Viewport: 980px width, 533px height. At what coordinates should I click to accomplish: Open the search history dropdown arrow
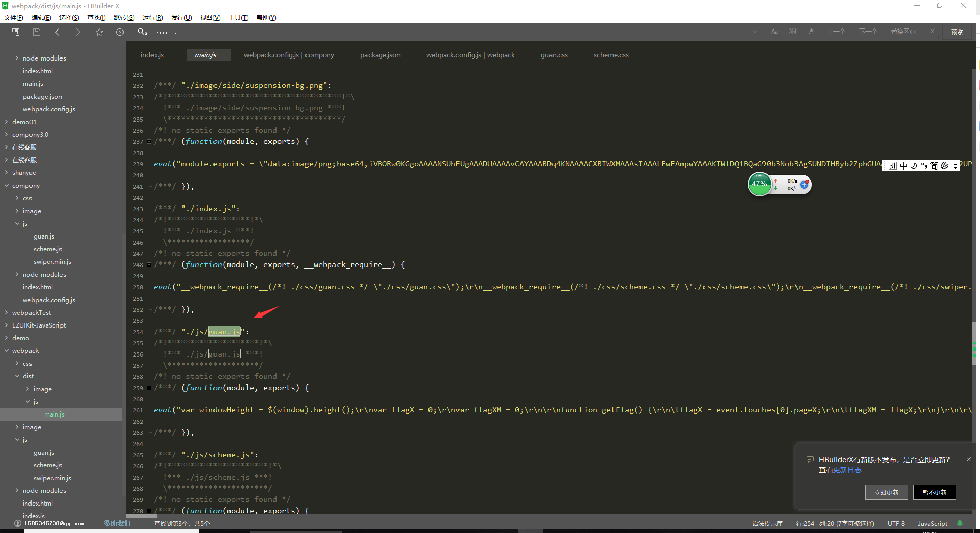[755, 32]
